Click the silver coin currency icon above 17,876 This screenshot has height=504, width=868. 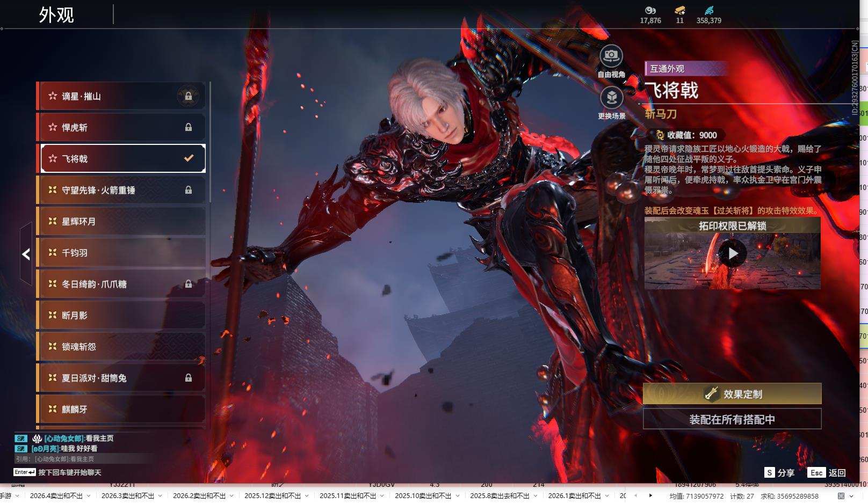650,10
